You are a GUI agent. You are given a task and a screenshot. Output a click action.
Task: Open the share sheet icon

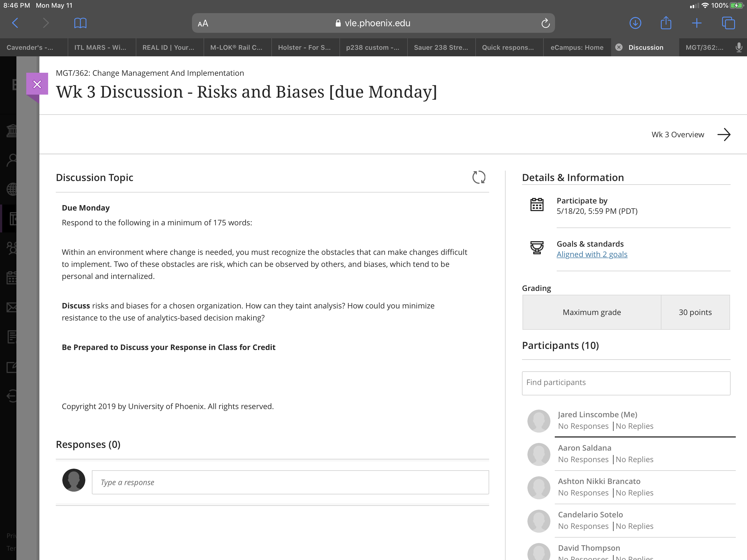point(666,23)
